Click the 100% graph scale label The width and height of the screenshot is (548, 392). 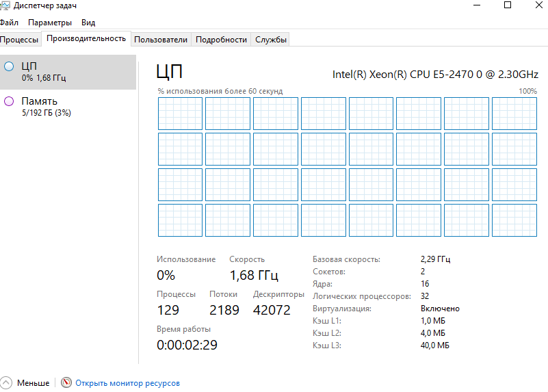click(x=527, y=91)
